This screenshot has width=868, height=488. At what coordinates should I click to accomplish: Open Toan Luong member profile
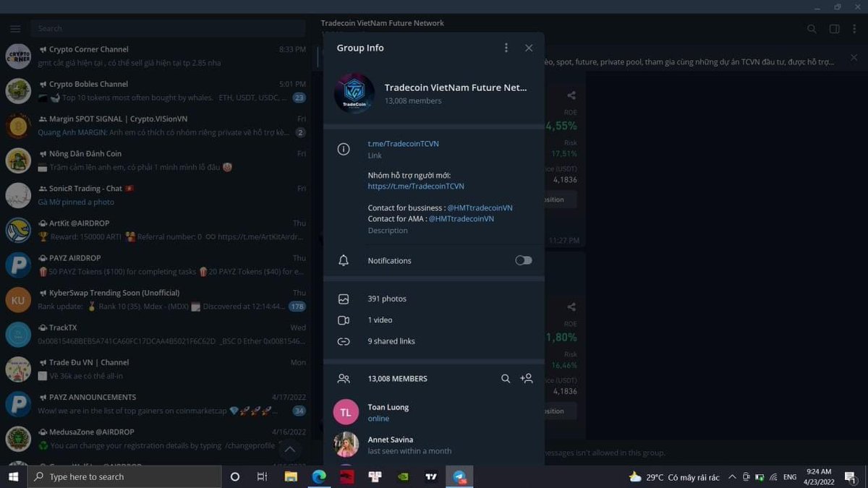[434, 412]
